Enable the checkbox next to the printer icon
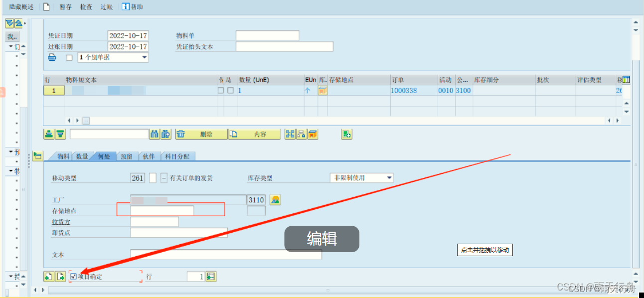The width and height of the screenshot is (644, 298). point(69,57)
